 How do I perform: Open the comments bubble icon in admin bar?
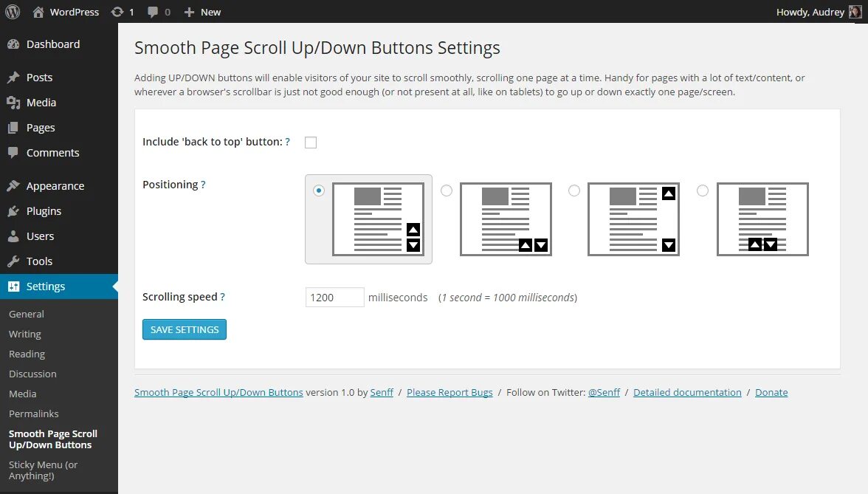[x=153, y=12]
